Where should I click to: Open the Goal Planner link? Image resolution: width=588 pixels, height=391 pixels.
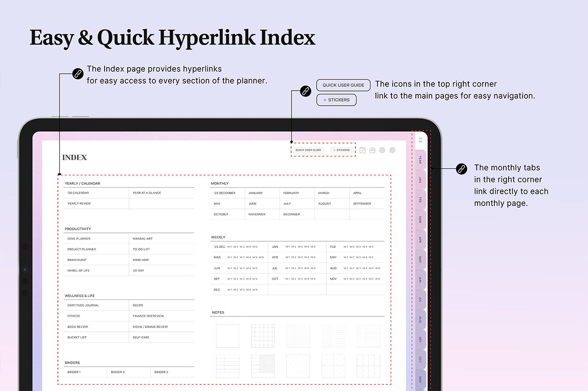[79, 239]
